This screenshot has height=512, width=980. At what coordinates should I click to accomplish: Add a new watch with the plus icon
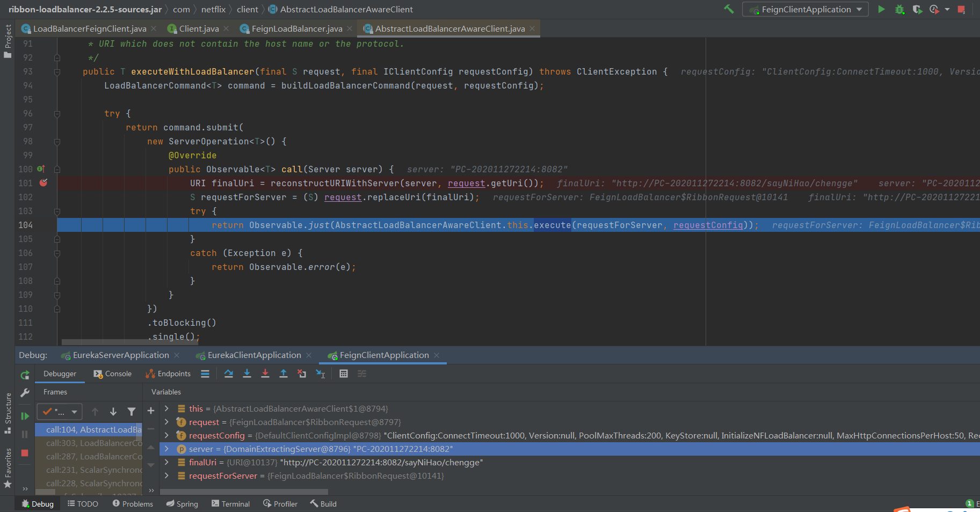point(151,411)
